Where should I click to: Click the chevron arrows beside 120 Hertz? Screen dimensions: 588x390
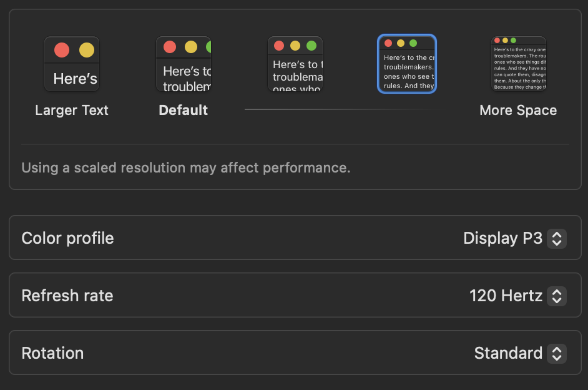point(557,296)
